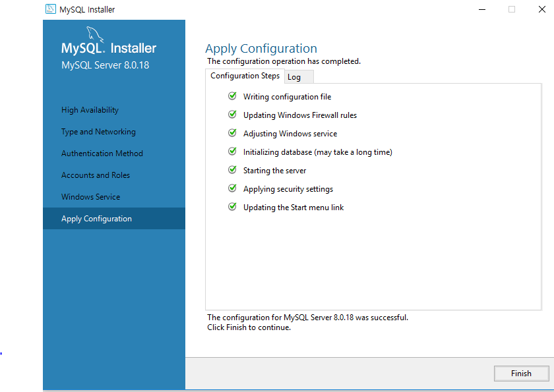Click checkmark icon for Writing configuration file
This screenshot has width=554, height=392.
232,96
